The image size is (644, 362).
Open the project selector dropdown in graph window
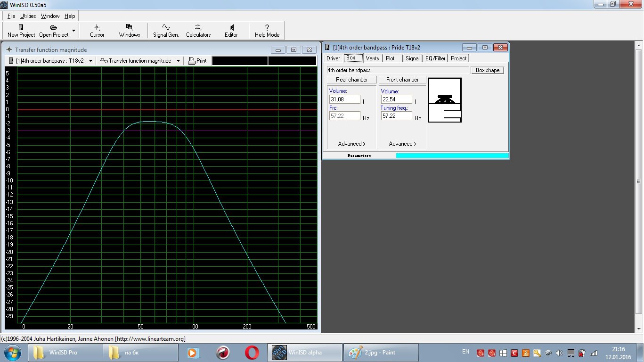point(90,61)
